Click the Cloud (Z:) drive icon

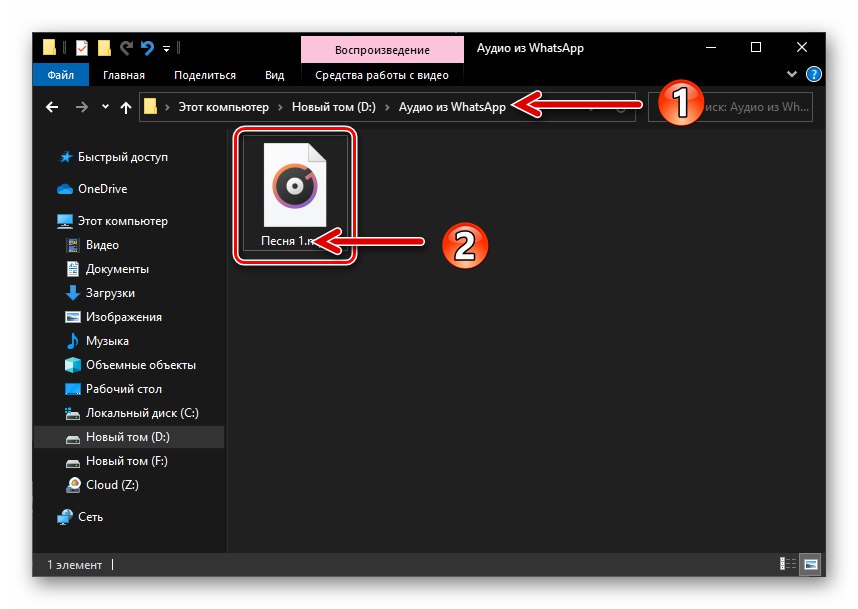[73, 485]
